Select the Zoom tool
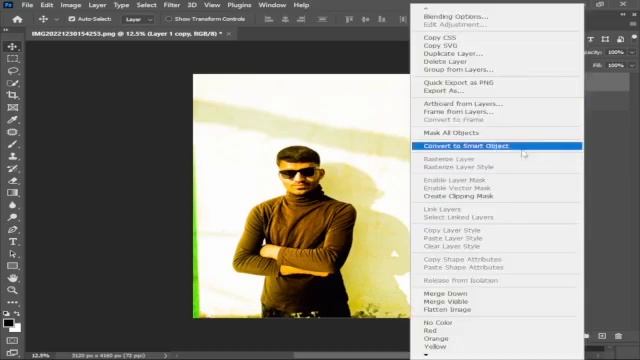The image size is (640, 360). point(12,290)
